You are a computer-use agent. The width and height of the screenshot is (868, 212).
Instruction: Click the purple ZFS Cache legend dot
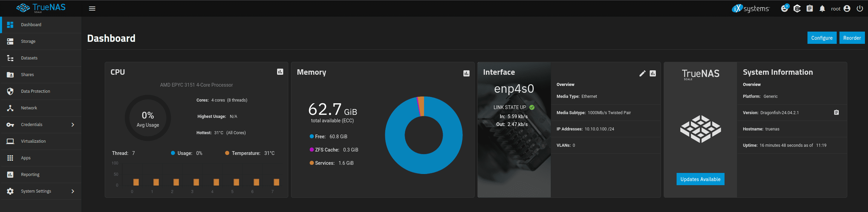point(311,150)
